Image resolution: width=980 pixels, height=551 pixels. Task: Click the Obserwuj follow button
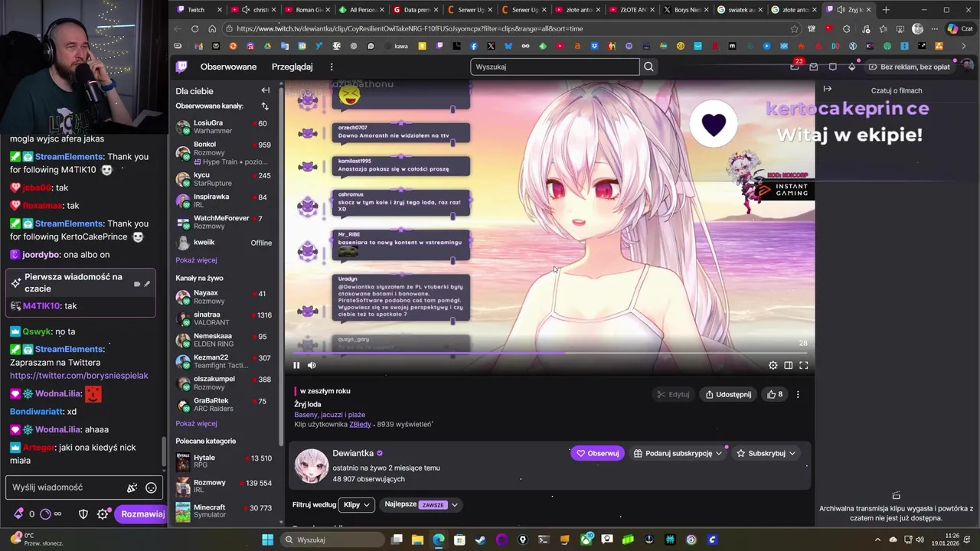pos(597,453)
